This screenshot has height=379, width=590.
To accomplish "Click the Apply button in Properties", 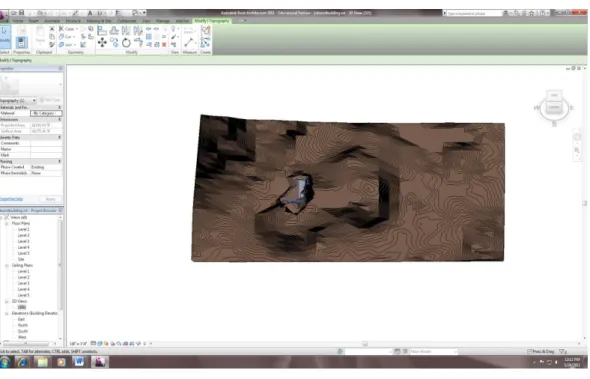I will click(x=50, y=199).
